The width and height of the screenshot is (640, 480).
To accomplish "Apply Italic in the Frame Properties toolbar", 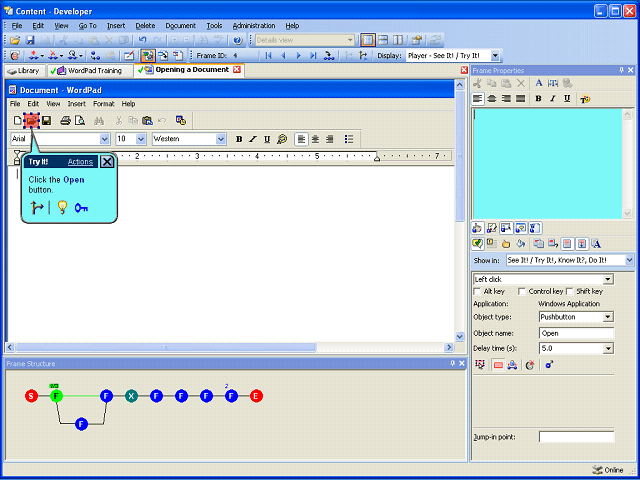I will tap(553, 99).
